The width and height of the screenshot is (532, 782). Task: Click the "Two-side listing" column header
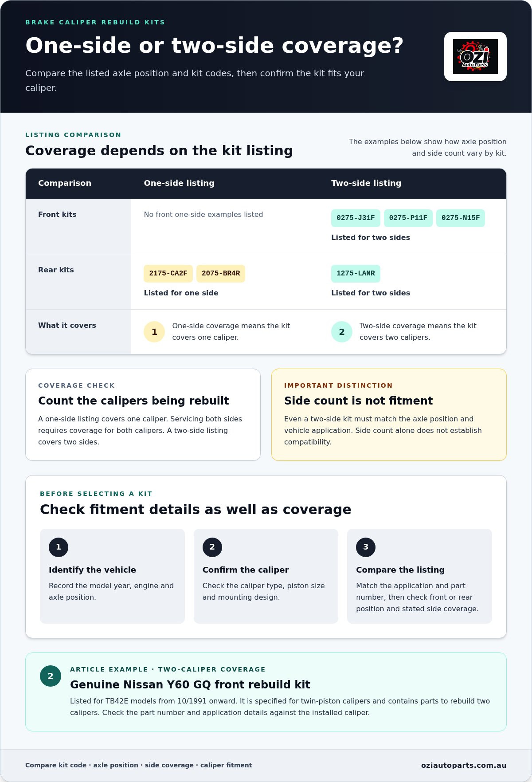pos(366,183)
